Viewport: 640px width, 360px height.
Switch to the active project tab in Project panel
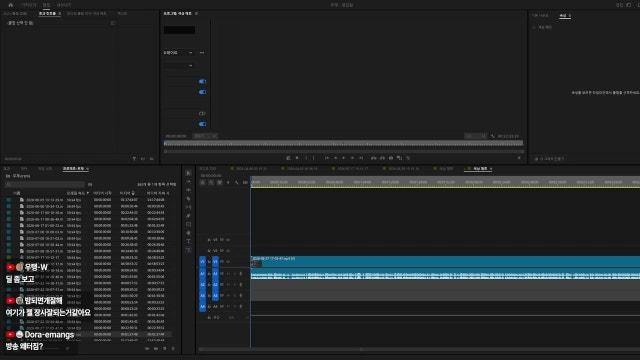coord(73,169)
